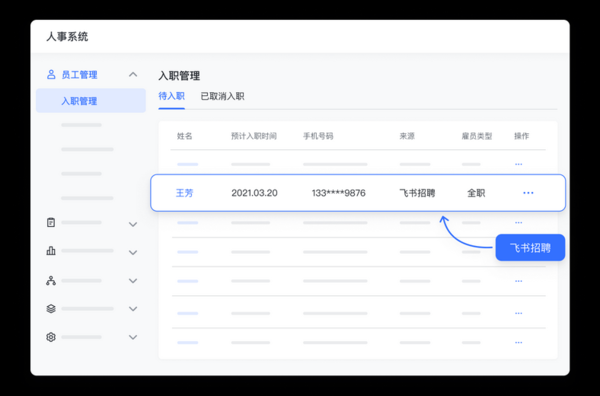Click 飞书招聘 source cell in 王芳 row
The width and height of the screenshot is (600, 396).
417,193
